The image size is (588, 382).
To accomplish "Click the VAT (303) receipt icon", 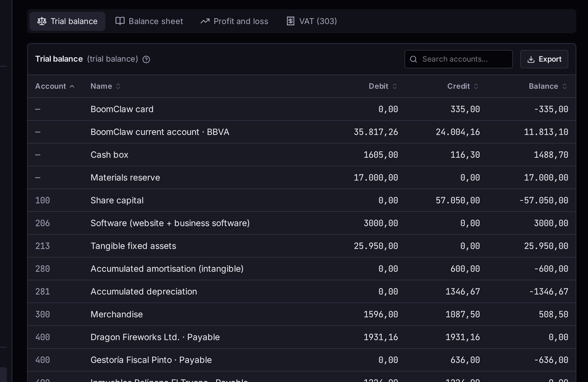I will click(x=291, y=21).
